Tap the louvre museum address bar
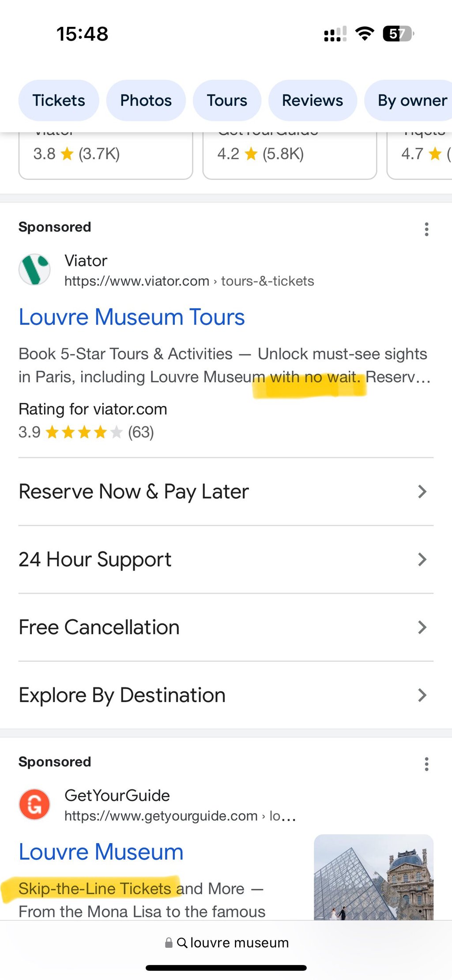 pyautogui.click(x=239, y=943)
